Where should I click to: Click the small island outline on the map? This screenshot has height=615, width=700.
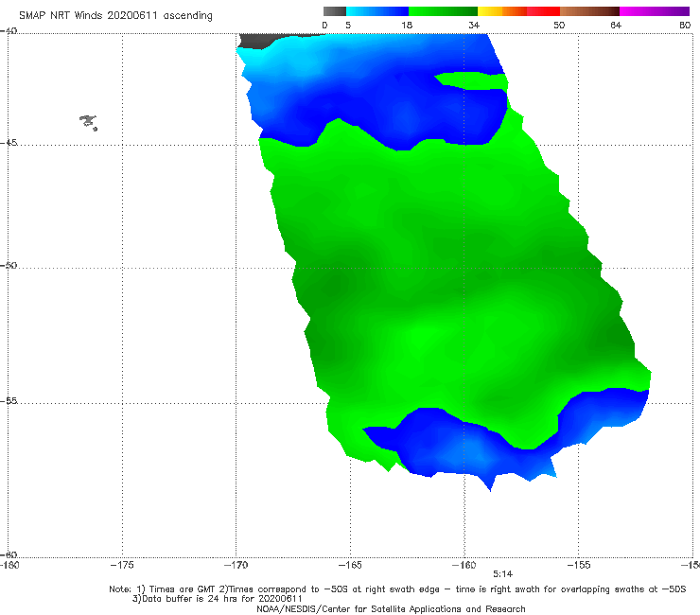[88, 122]
